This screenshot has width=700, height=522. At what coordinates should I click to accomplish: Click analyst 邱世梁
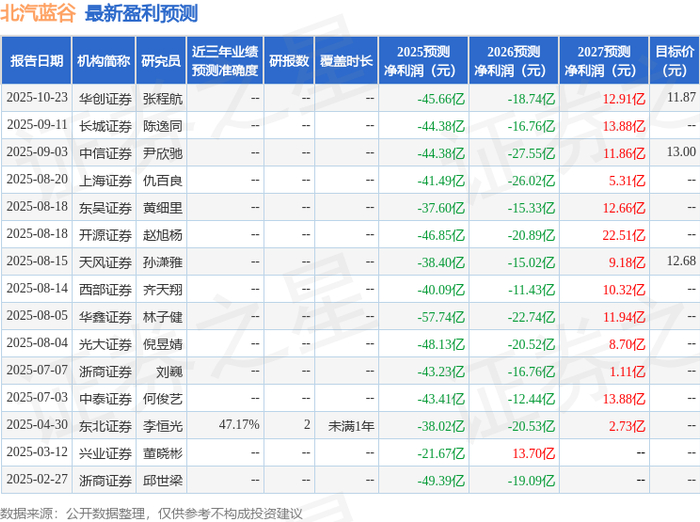tap(162, 480)
